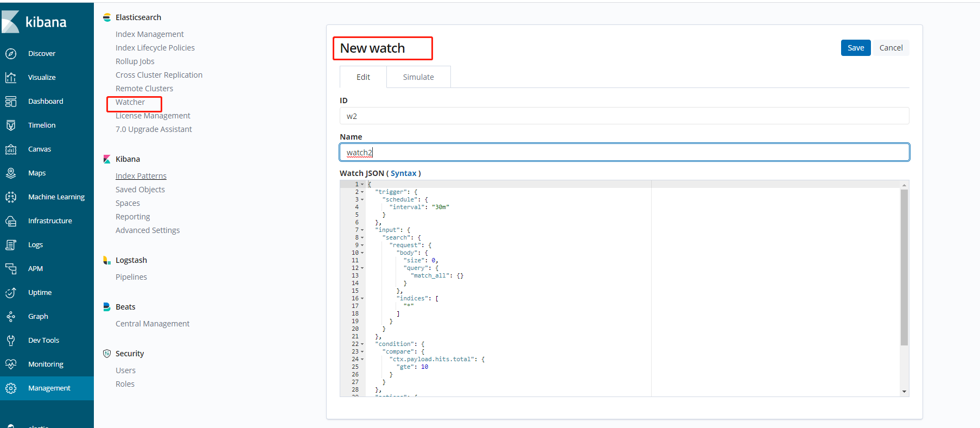Screen dimensions: 980x428
Task: Cancel the new watch
Action: point(891,48)
